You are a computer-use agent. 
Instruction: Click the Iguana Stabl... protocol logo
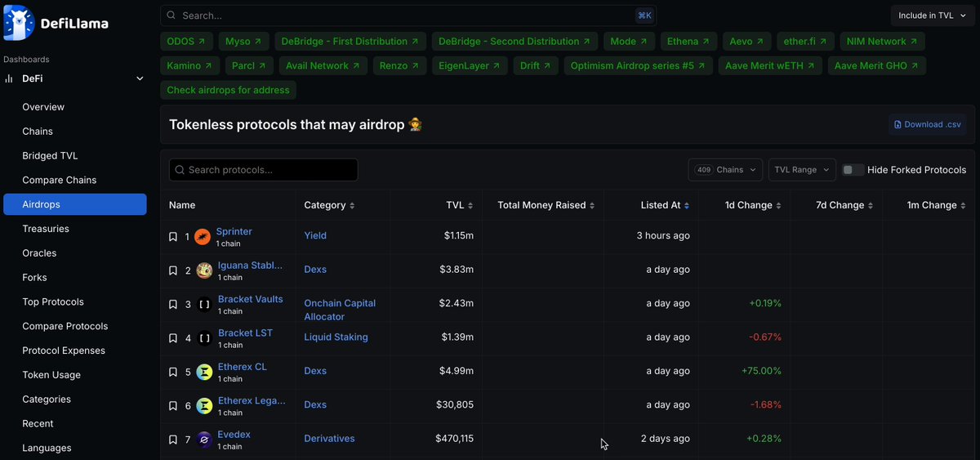point(204,270)
